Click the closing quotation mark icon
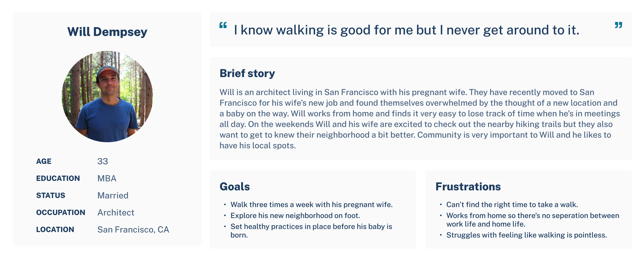 point(618,25)
